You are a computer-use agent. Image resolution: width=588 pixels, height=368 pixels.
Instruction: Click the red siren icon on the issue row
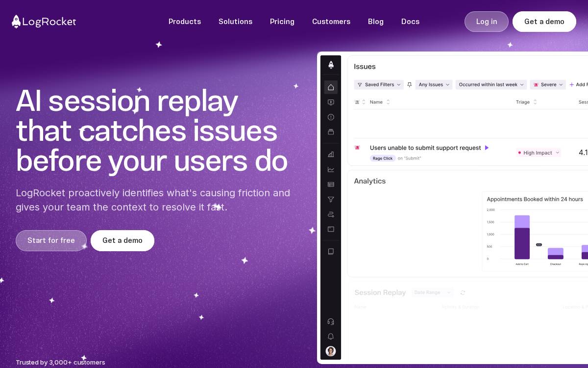tap(357, 148)
